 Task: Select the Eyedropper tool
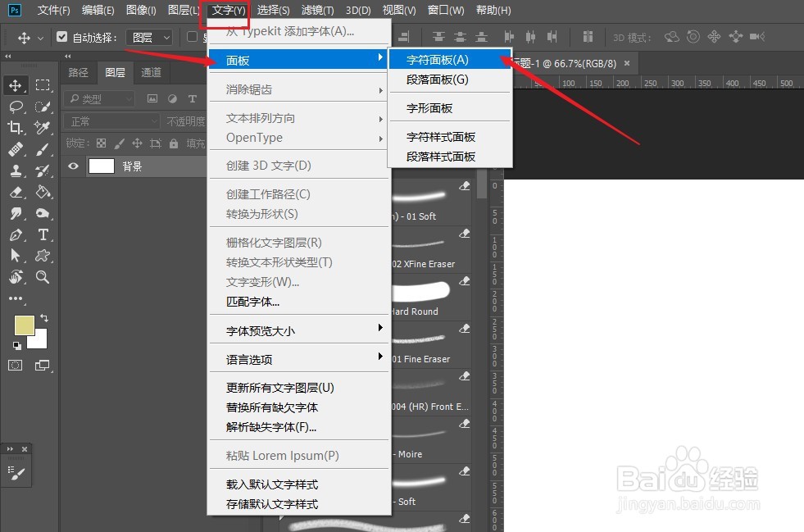pos(43,128)
